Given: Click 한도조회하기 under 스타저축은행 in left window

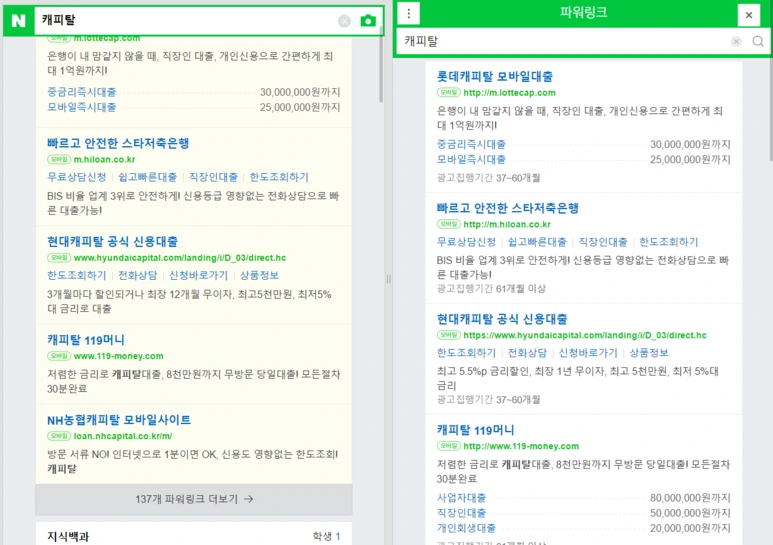Looking at the screenshot, I should click(279, 177).
